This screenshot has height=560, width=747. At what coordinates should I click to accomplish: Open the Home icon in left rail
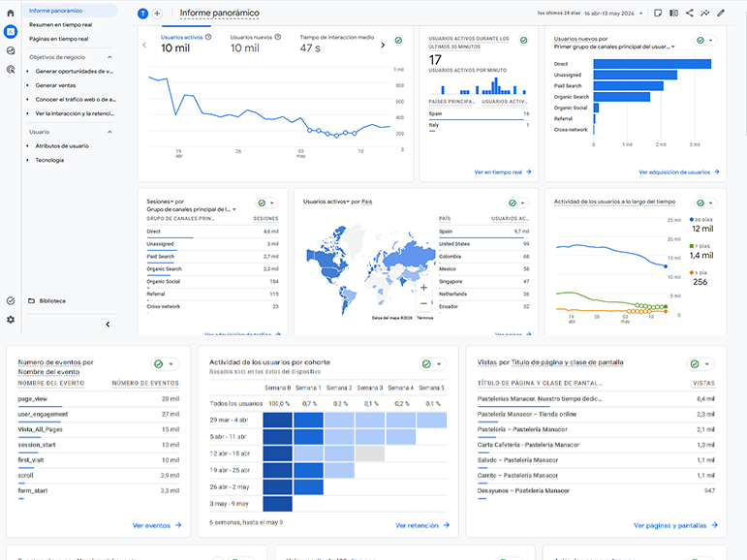[x=11, y=13]
